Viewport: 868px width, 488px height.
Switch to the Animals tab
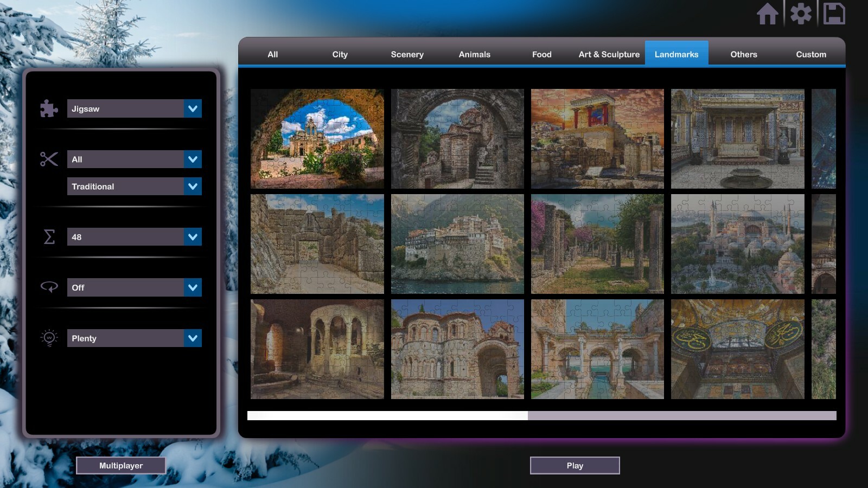click(x=474, y=54)
